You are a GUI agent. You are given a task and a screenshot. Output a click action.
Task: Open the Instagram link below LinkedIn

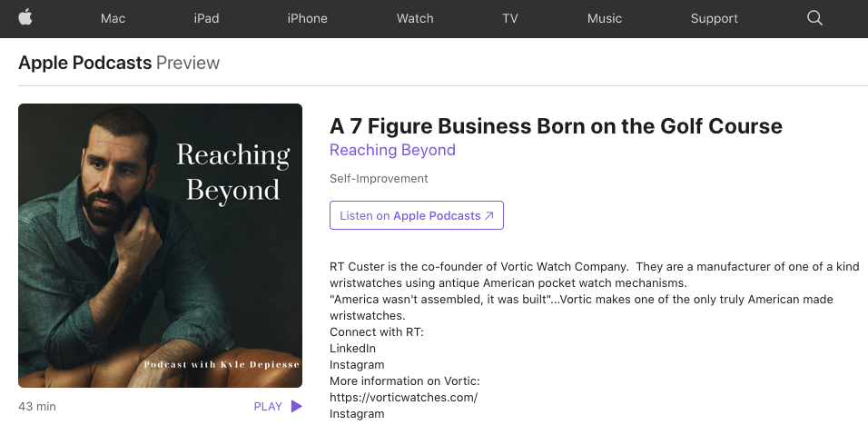[357, 365]
